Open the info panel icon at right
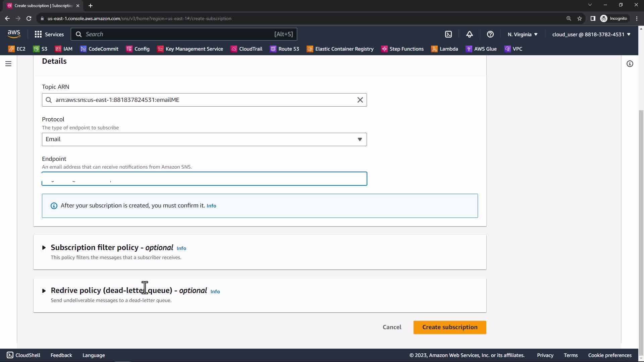644x362 pixels. coord(630,64)
